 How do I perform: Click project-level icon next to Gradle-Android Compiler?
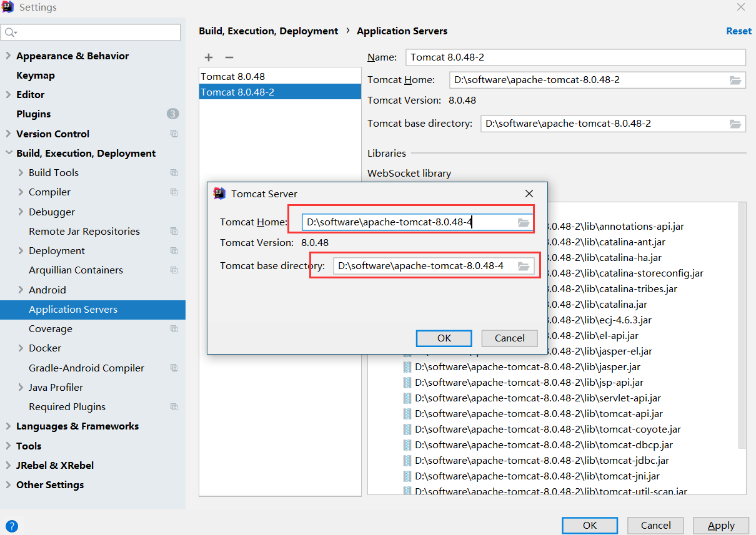click(x=174, y=368)
